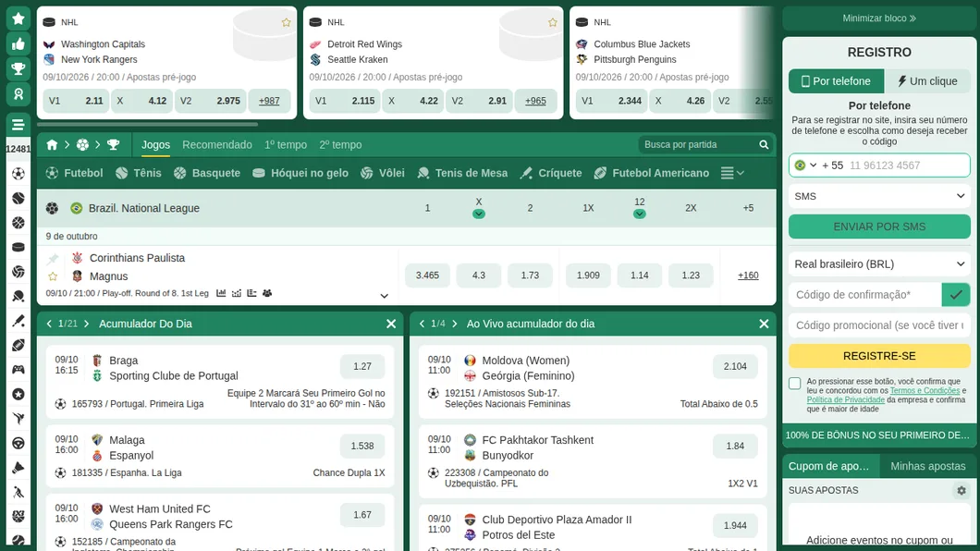Confirm the code with green checkmark
The height and width of the screenshot is (551, 980).
point(956,295)
